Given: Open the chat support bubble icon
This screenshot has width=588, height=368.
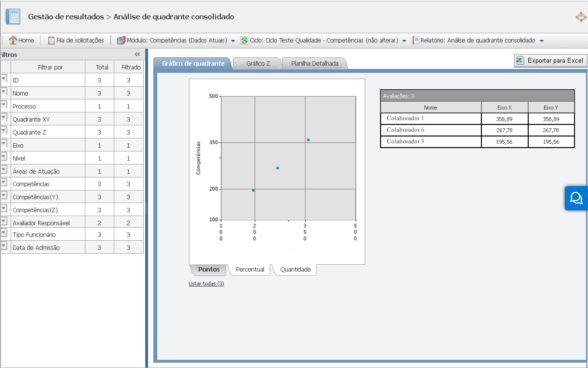Looking at the screenshot, I should (576, 198).
